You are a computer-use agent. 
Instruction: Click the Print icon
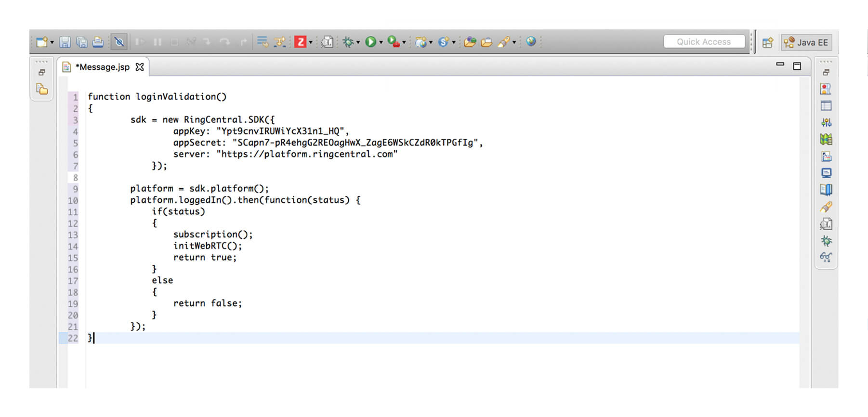coord(98,42)
